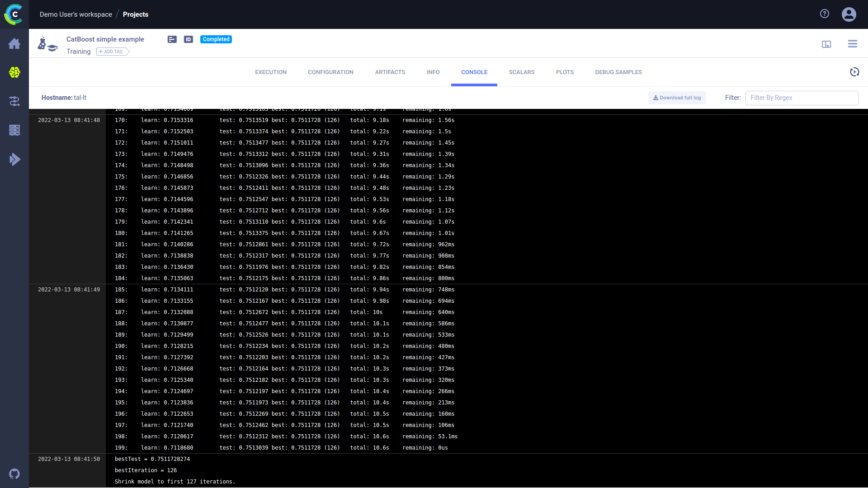Screen dimensions: 868x488
Task: Open the Home dashboard sidebar icon
Action: coord(14,44)
